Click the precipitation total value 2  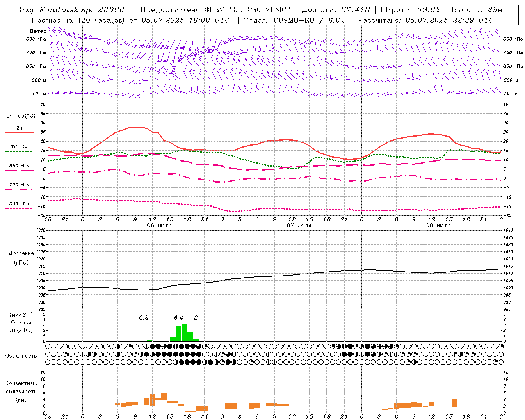196,318
